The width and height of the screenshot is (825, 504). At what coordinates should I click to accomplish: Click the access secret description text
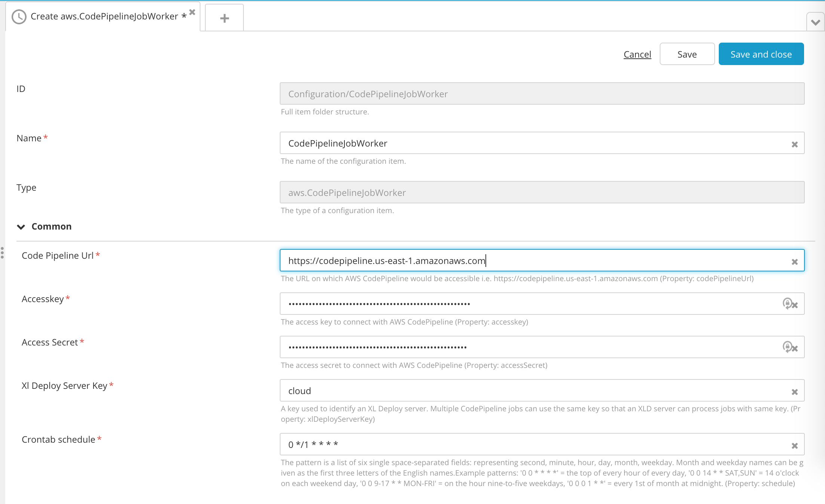pos(414,365)
